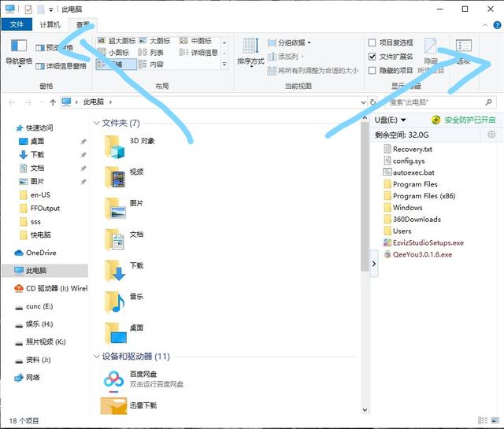Switch to the 查看 ribbon tab
504x429 pixels.
83,24
